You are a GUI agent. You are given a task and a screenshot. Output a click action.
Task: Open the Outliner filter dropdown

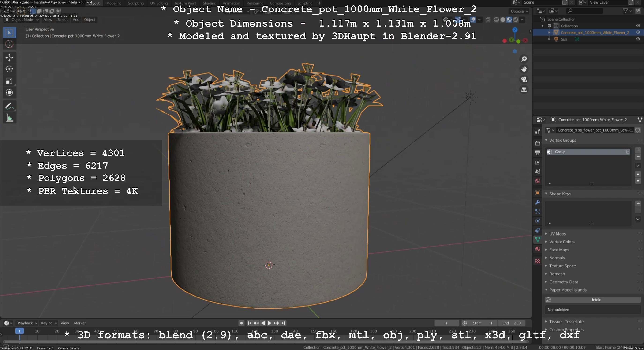click(627, 11)
